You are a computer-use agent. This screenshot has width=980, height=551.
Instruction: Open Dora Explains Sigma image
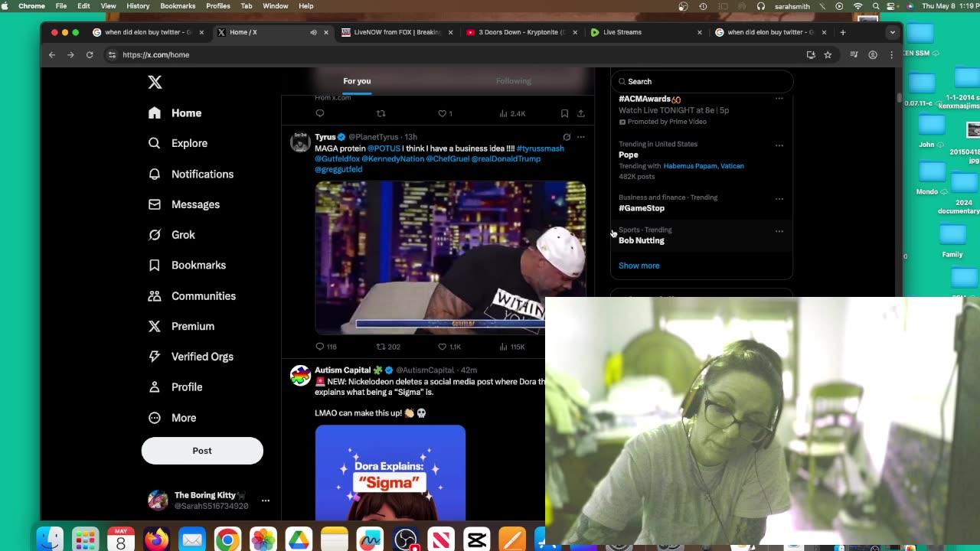pos(390,473)
